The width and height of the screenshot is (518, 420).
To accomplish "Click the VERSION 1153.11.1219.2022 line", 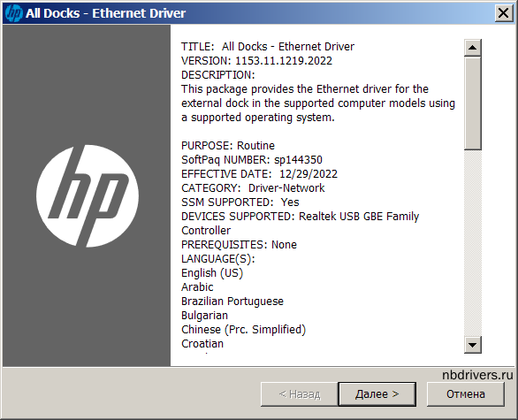I will 256,61.
